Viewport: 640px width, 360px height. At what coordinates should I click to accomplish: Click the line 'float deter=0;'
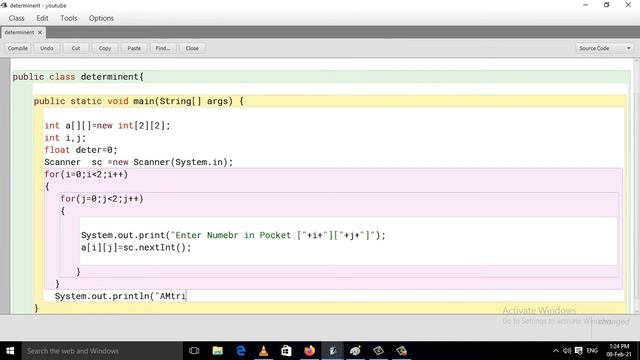[x=81, y=150]
